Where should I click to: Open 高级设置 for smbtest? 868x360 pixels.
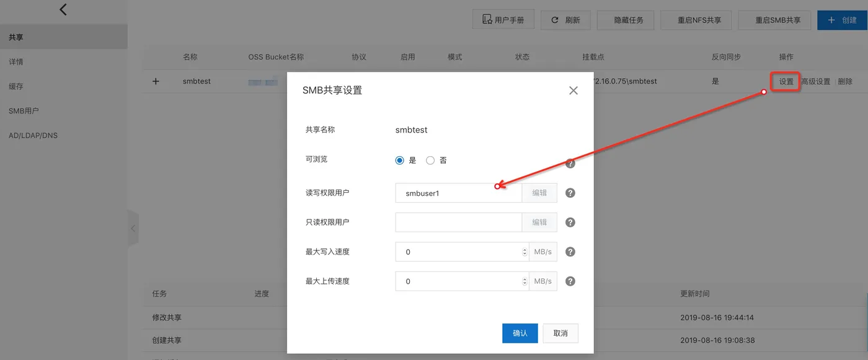815,81
